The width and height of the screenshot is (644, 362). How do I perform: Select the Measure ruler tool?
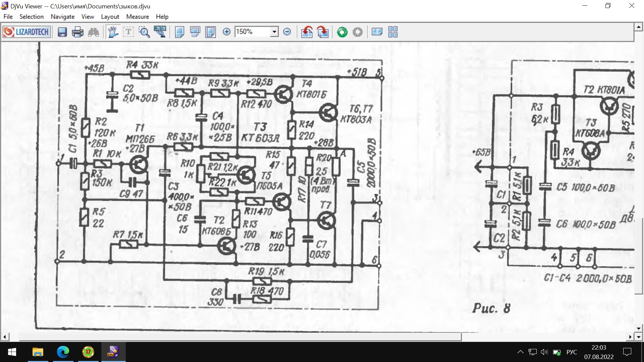point(160,32)
